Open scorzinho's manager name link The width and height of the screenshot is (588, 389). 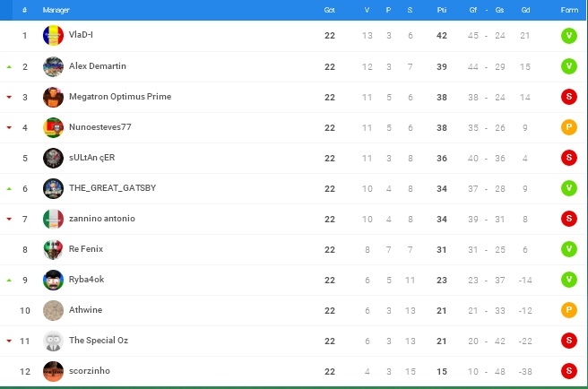coord(89,371)
